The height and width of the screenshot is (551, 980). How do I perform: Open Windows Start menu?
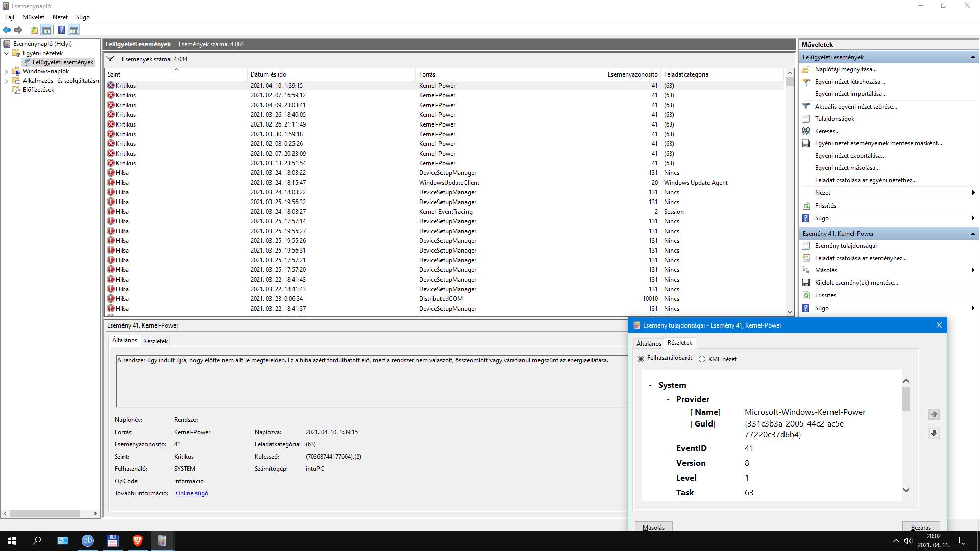(x=12, y=541)
